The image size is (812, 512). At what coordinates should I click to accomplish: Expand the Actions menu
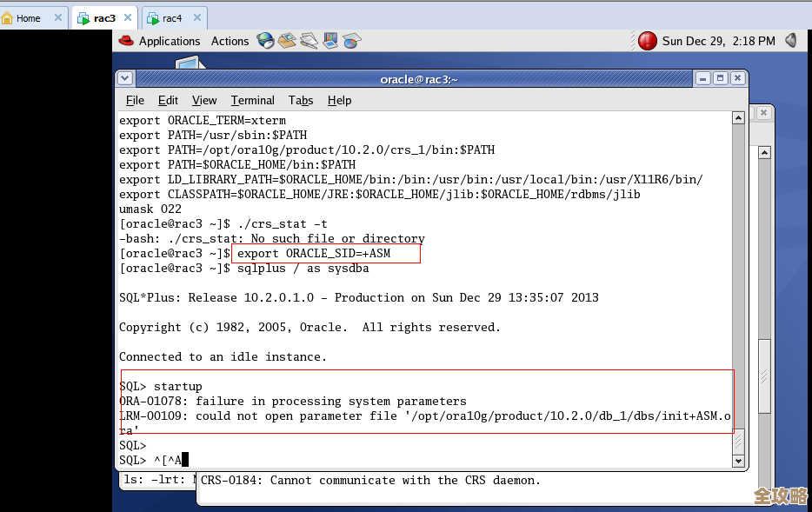(230, 41)
